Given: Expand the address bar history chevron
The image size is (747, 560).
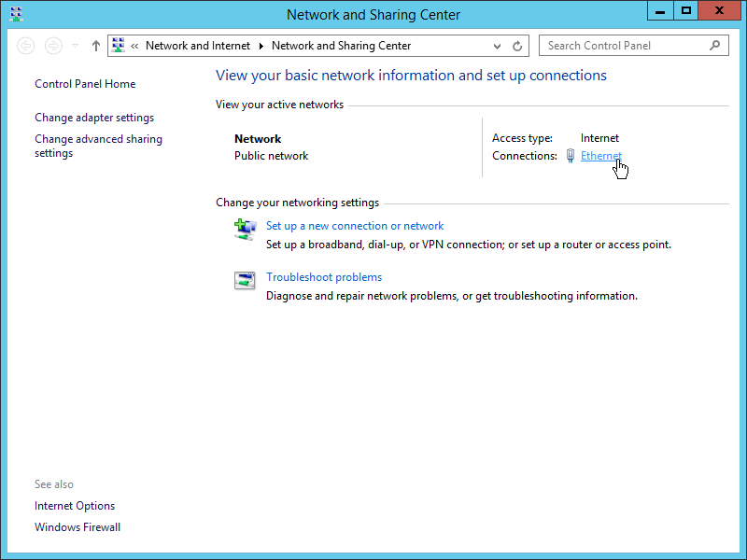Looking at the screenshot, I should coord(497,46).
